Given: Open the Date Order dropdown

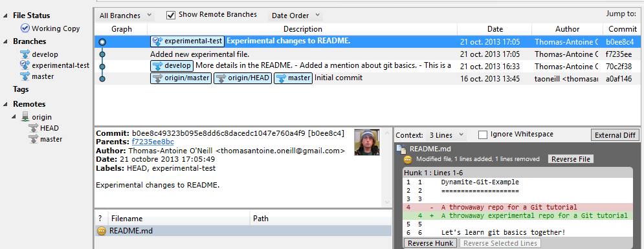Looking at the screenshot, I should pos(295,16).
